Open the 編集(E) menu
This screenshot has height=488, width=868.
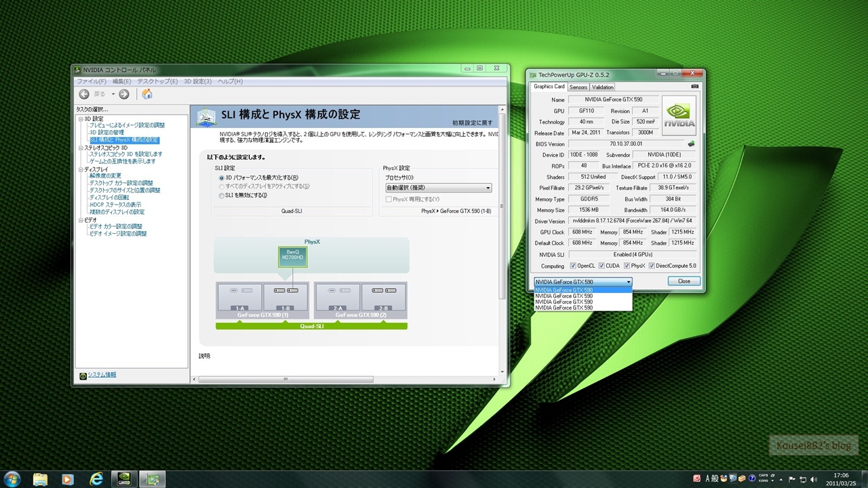(121, 81)
